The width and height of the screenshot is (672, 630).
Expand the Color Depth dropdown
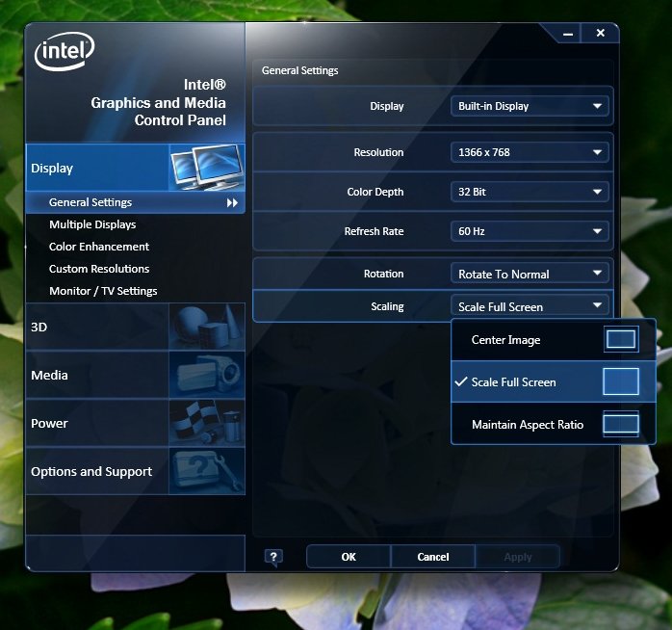[x=530, y=192]
